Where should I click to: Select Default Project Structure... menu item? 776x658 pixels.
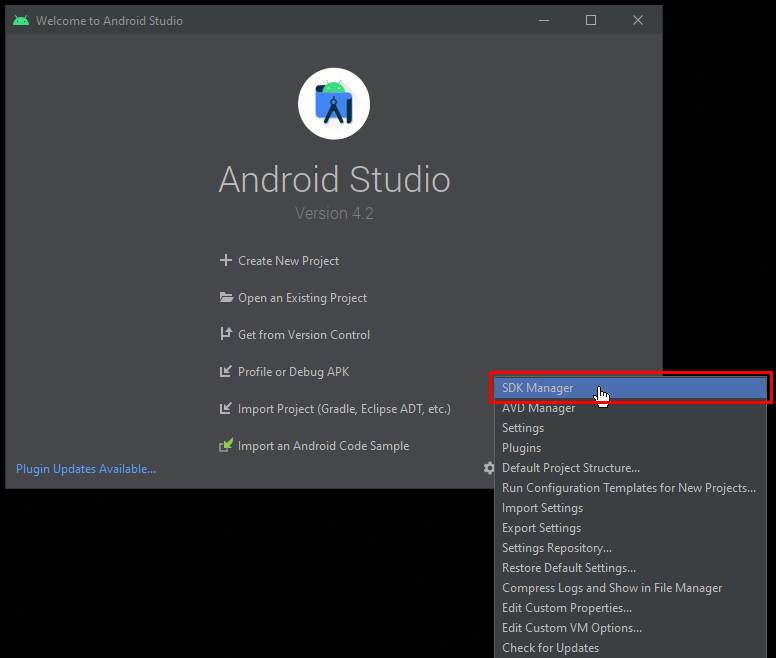pyautogui.click(x=630, y=468)
